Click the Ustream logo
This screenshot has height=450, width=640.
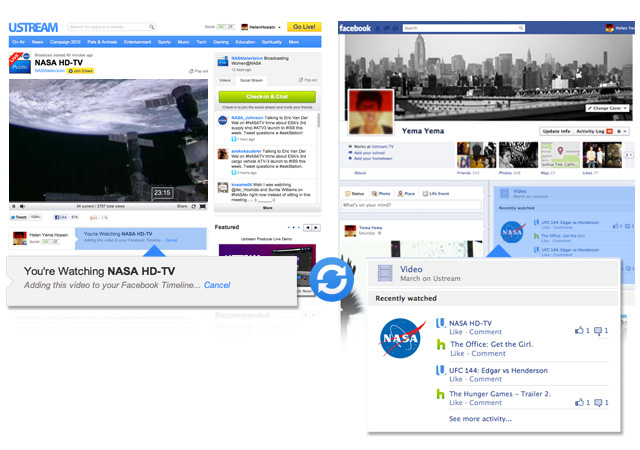click(33, 27)
